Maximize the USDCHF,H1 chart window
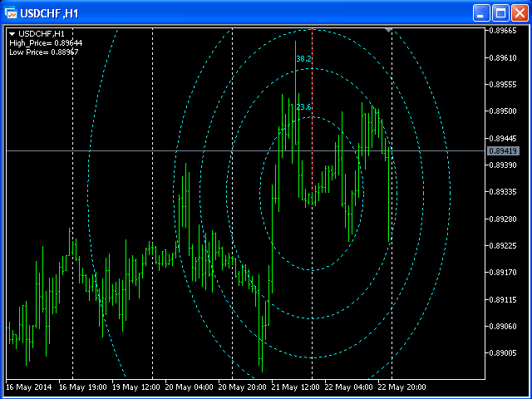Screen dimensions: 532x399 pyautogui.click(x=500, y=13)
